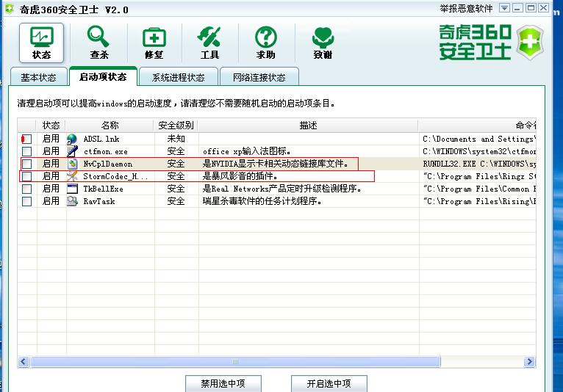Click the RUNDLL32.EXE command cell
The width and height of the screenshot is (563, 392).
pyautogui.click(x=479, y=164)
